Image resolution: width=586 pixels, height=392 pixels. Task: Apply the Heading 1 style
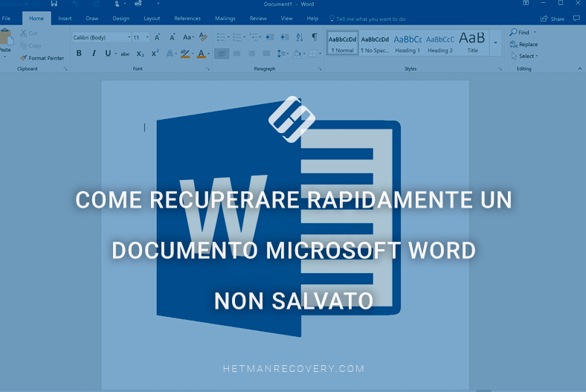coord(408,43)
